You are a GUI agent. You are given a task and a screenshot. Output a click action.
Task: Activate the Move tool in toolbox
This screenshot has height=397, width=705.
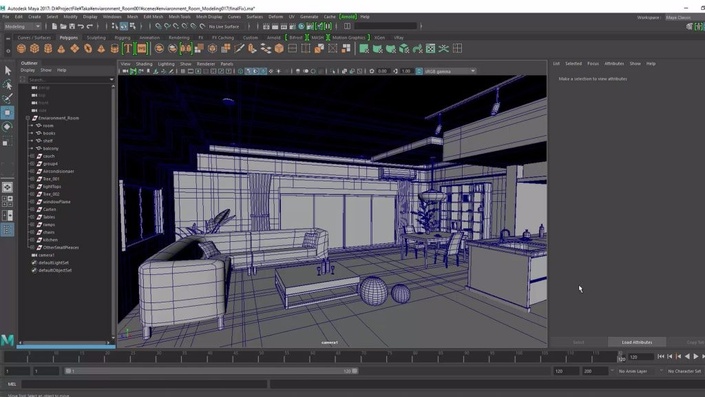pyautogui.click(x=8, y=112)
